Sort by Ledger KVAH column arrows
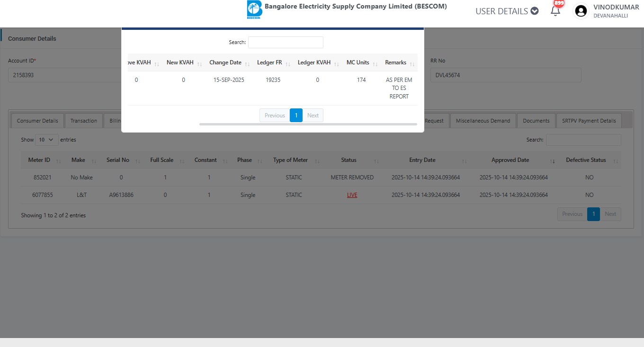Viewport: 644px width, 347px height. pos(336,63)
